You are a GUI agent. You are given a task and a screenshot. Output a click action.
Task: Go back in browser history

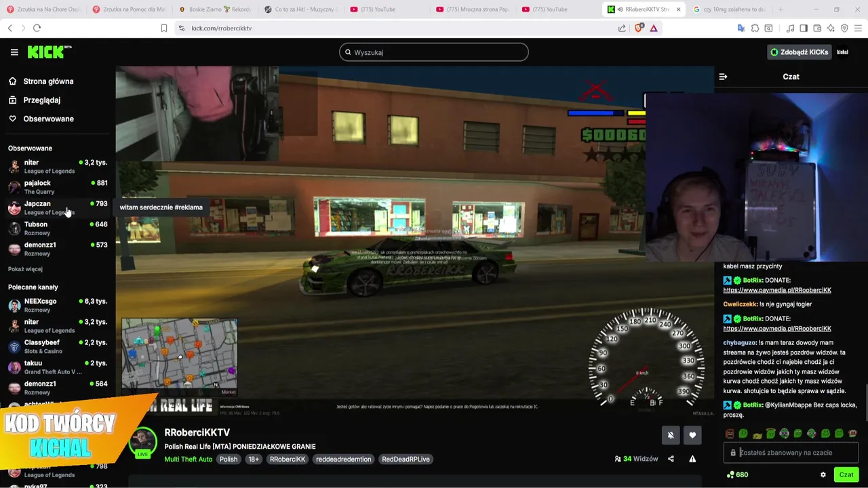pyautogui.click(x=10, y=28)
